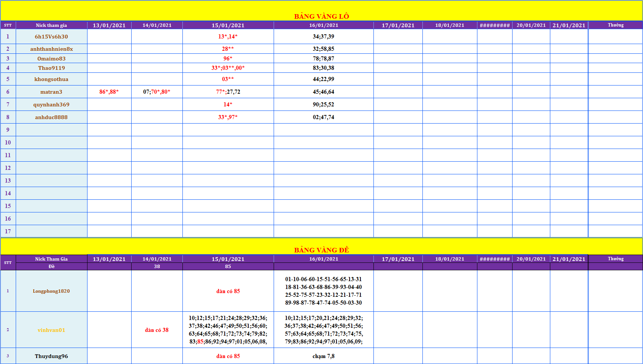Click the BẢNG VÀNG LÔ title banner
This screenshot has height=364, width=643.
321,16
